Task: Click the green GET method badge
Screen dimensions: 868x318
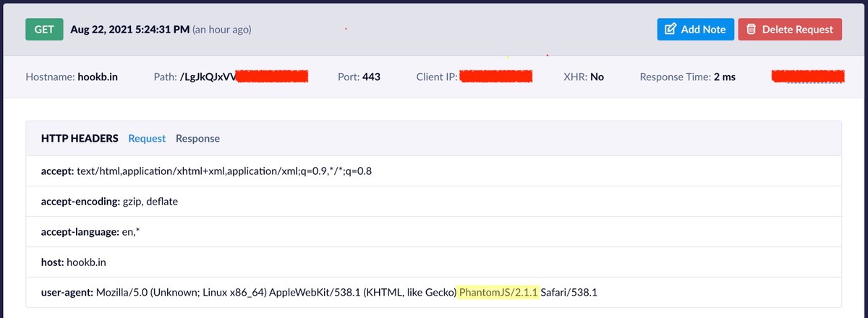Action: click(43, 30)
